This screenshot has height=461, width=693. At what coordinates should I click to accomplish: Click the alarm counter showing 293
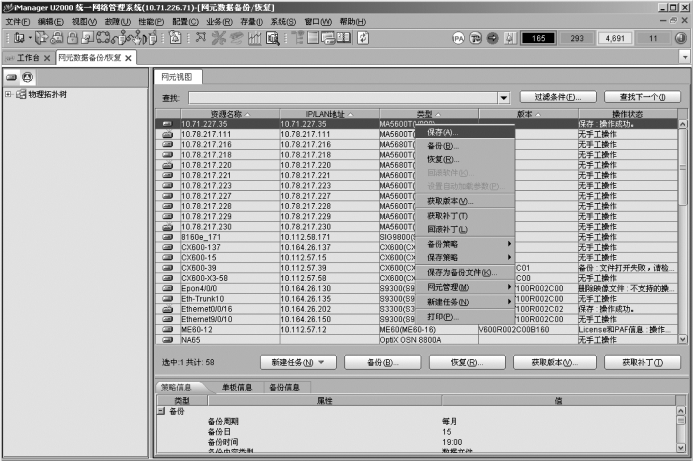[577, 38]
